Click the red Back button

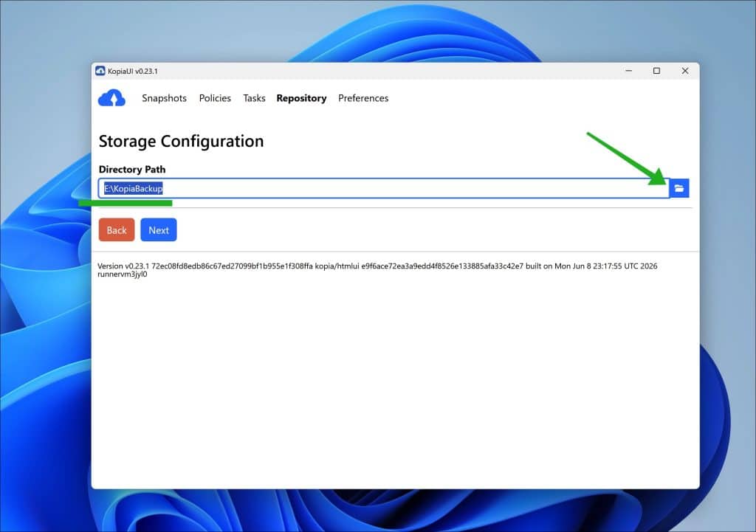coord(117,230)
